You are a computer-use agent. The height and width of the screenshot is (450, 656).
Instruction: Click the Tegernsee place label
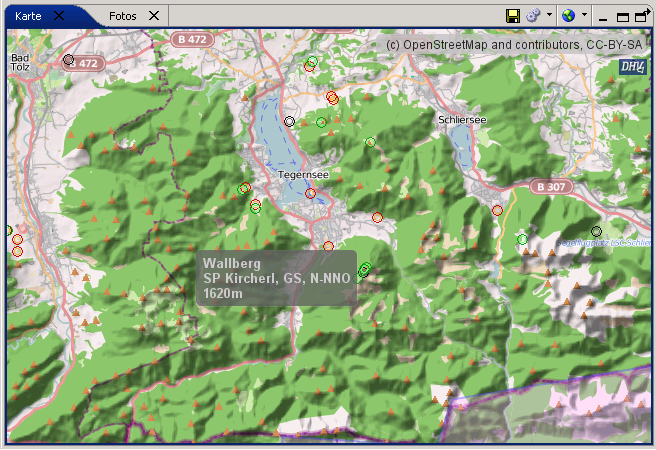click(303, 175)
